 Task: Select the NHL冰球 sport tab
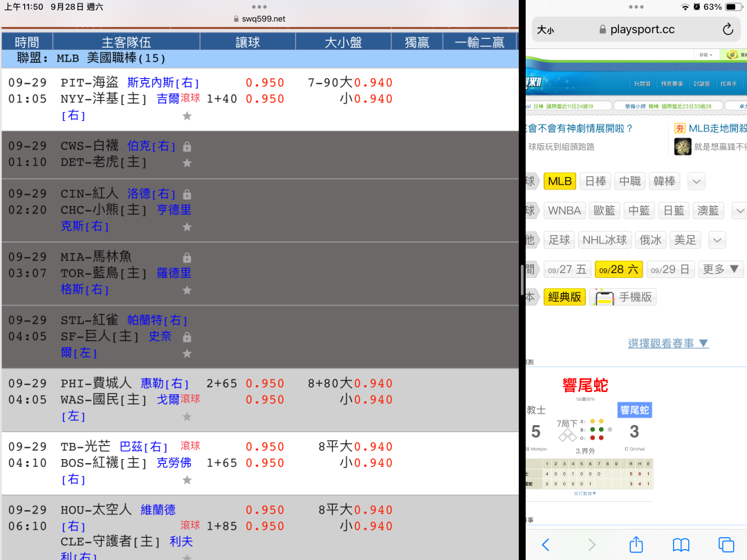(605, 240)
